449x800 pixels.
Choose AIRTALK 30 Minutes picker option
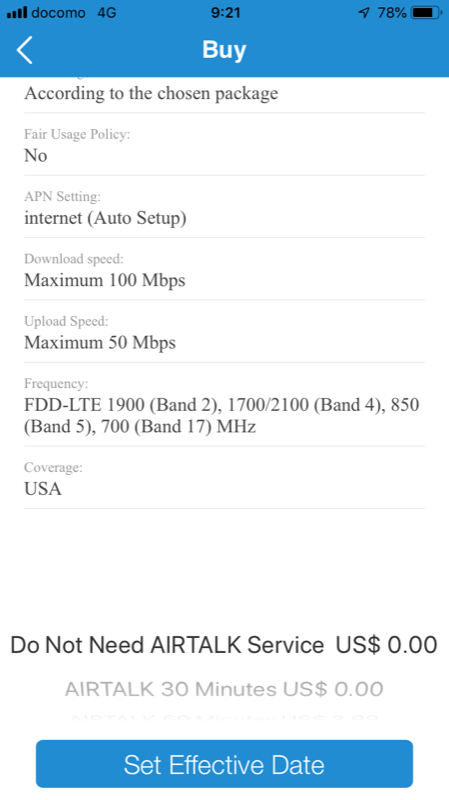(x=224, y=689)
